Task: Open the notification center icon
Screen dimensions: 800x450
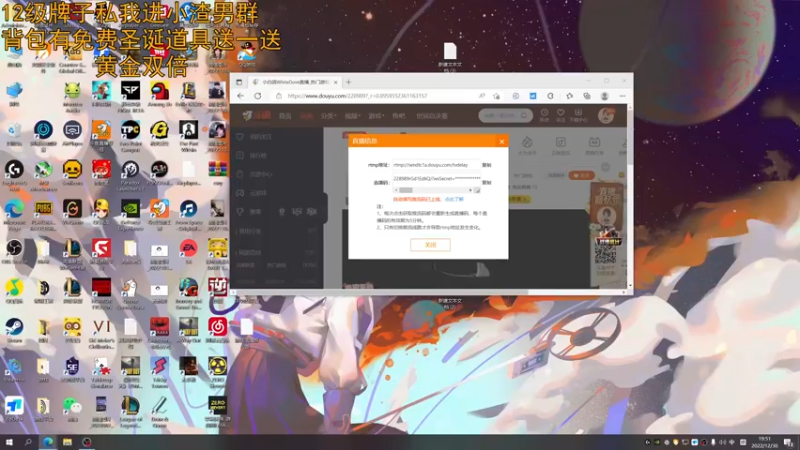Action: 789,442
